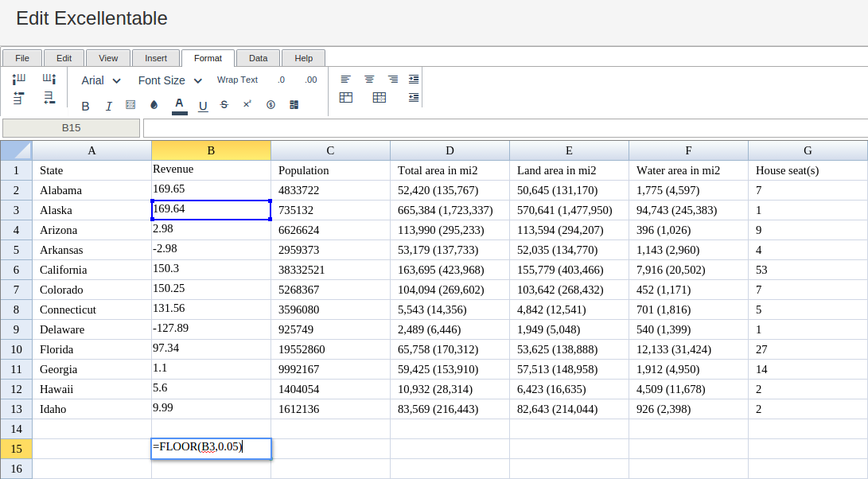Image resolution: width=868 pixels, height=479 pixels.
Task: Toggle underline formatting
Action: tap(203, 106)
